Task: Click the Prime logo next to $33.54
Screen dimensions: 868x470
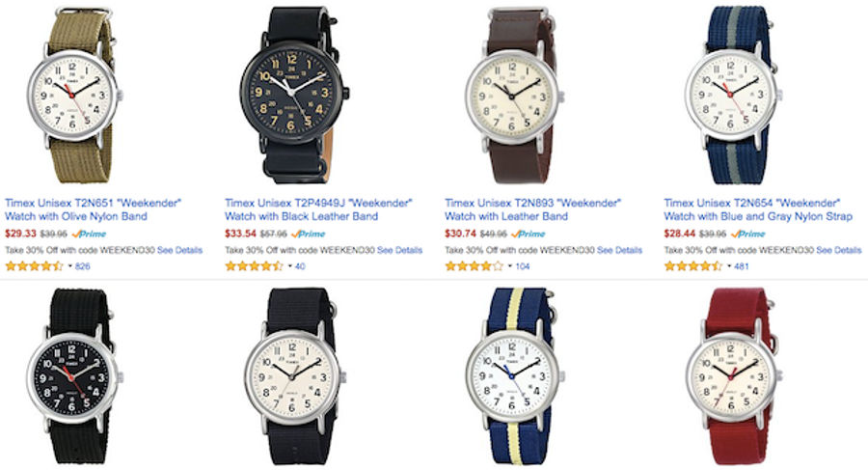Action: [309, 234]
